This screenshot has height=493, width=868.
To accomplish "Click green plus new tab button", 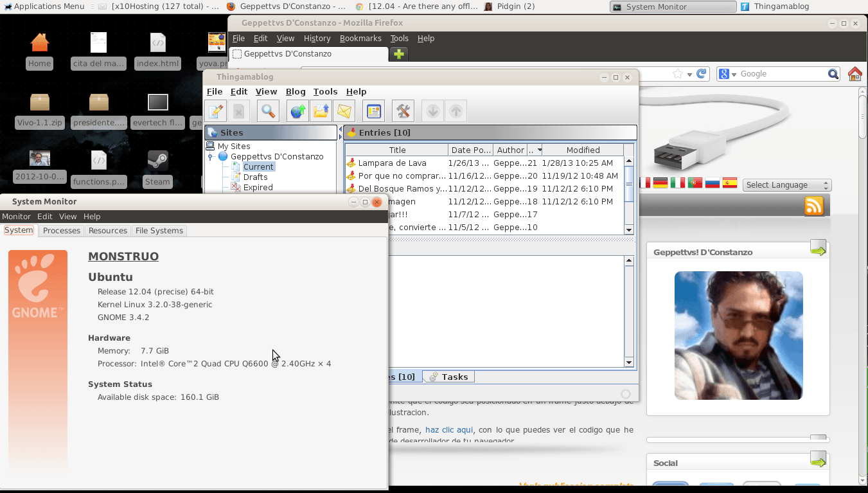I will tap(399, 54).
